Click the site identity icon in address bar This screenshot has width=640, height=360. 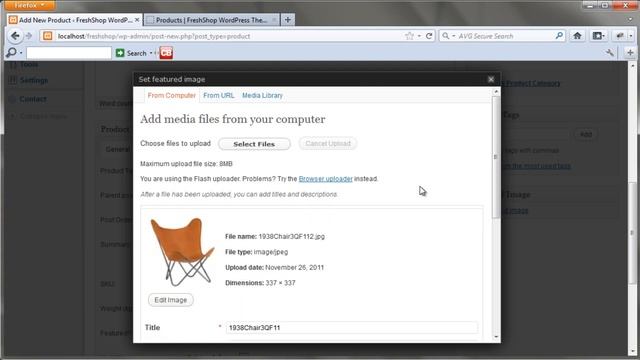click(x=48, y=36)
